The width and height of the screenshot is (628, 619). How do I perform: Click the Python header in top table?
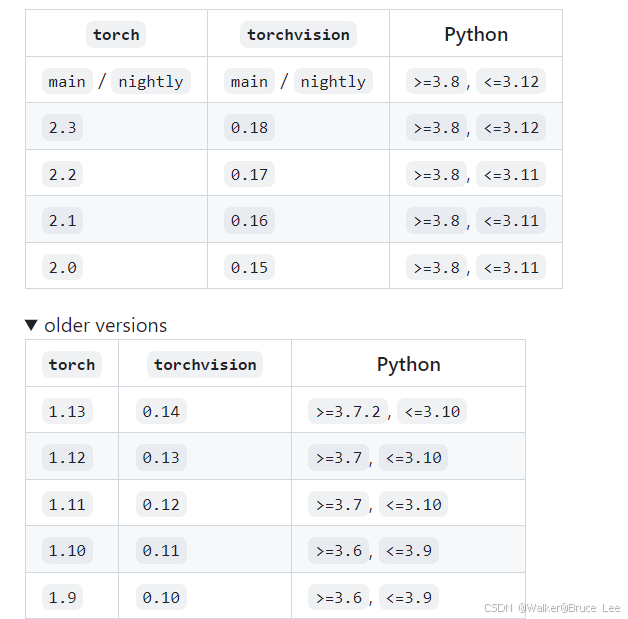pyautogui.click(x=476, y=34)
